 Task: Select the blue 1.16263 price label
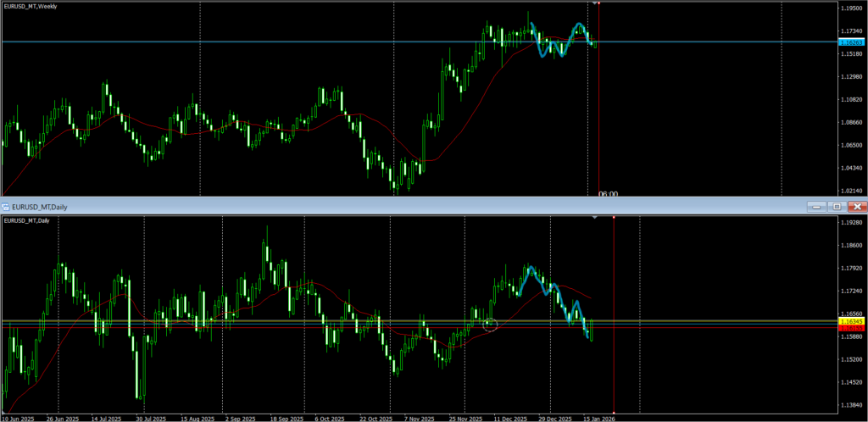pos(850,42)
